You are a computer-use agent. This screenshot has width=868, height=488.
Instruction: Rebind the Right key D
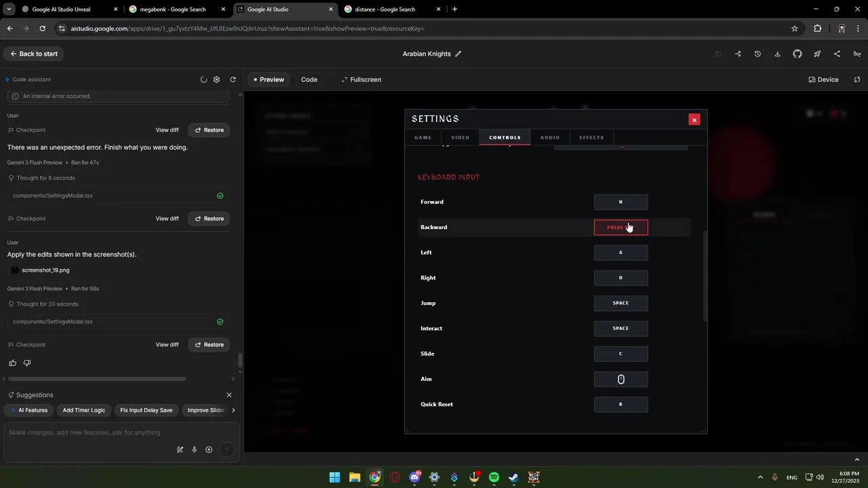click(x=620, y=278)
